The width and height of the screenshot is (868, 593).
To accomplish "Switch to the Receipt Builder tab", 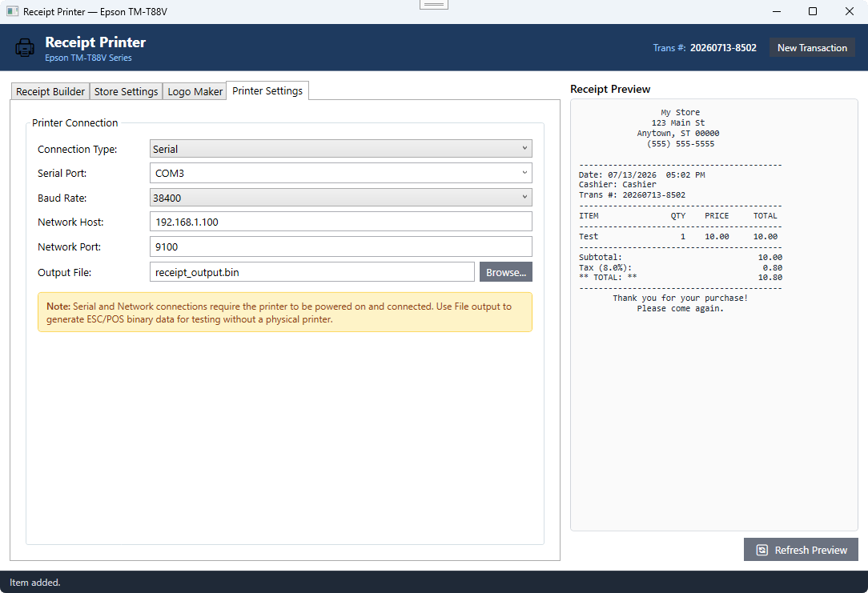I will (50, 91).
